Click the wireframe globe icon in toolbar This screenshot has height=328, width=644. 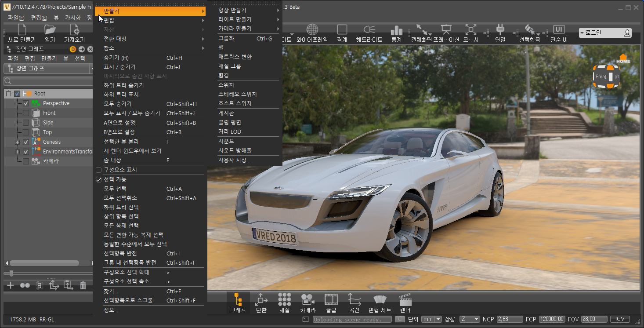click(312, 30)
